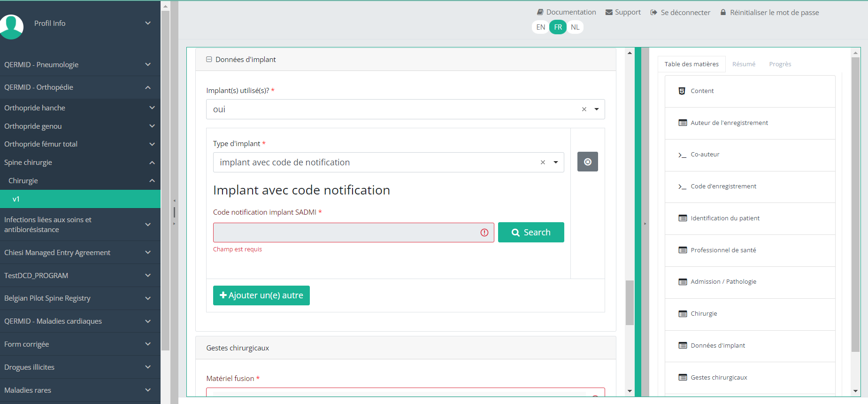Collapse the Données d'implant section toggle
This screenshot has width=868, height=404.
pyautogui.click(x=209, y=60)
